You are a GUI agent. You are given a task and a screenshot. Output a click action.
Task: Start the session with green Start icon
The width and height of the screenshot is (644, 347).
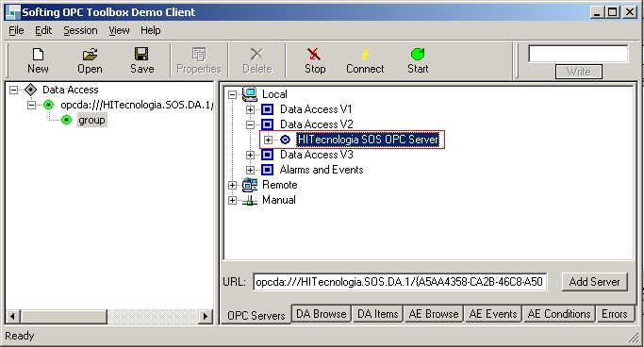coord(418,54)
